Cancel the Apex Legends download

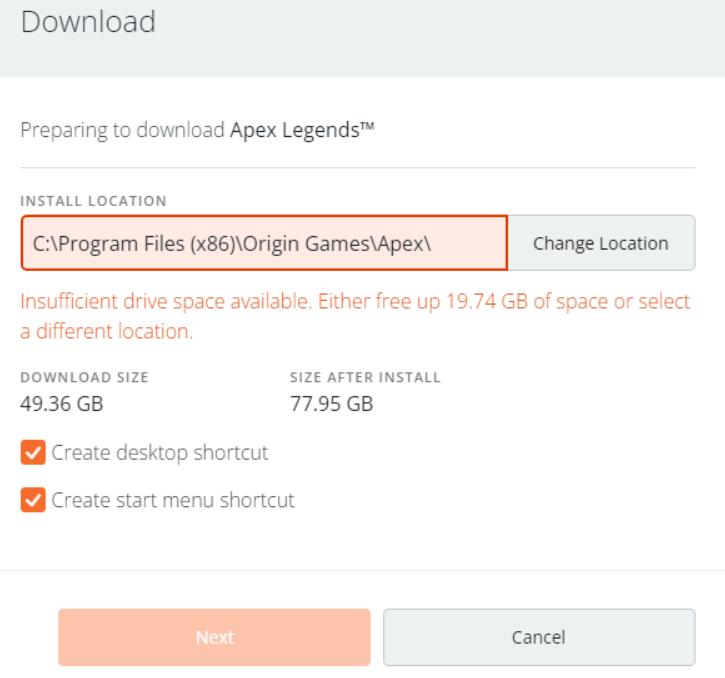[539, 637]
